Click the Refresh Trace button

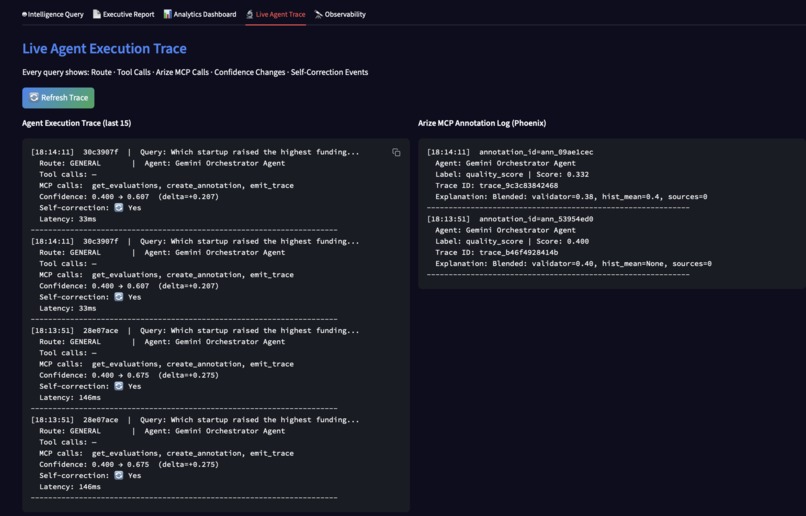point(58,98)
